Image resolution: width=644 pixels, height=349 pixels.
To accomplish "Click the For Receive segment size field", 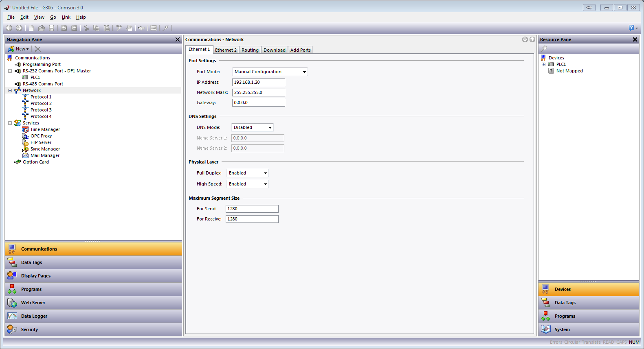I will pyautogui.click(x=252, y=219).
